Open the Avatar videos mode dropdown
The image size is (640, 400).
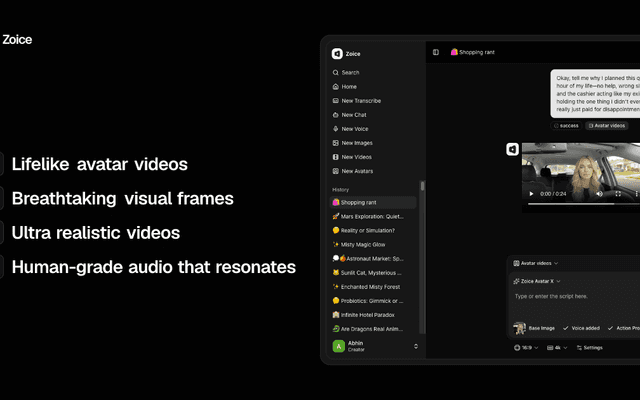click(536, 263)
